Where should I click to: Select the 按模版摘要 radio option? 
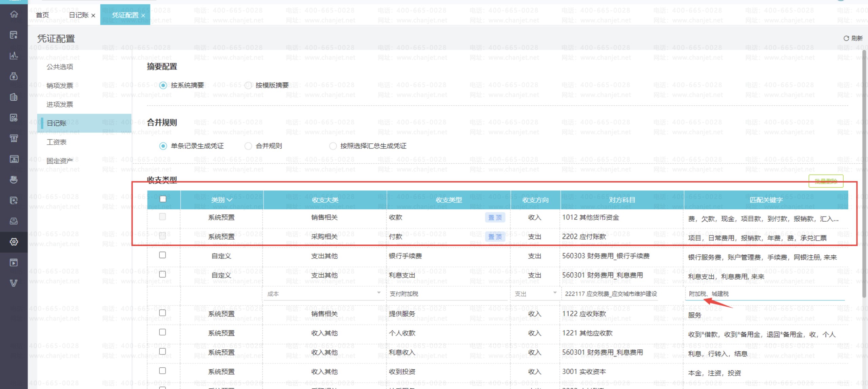coord(249,85)
